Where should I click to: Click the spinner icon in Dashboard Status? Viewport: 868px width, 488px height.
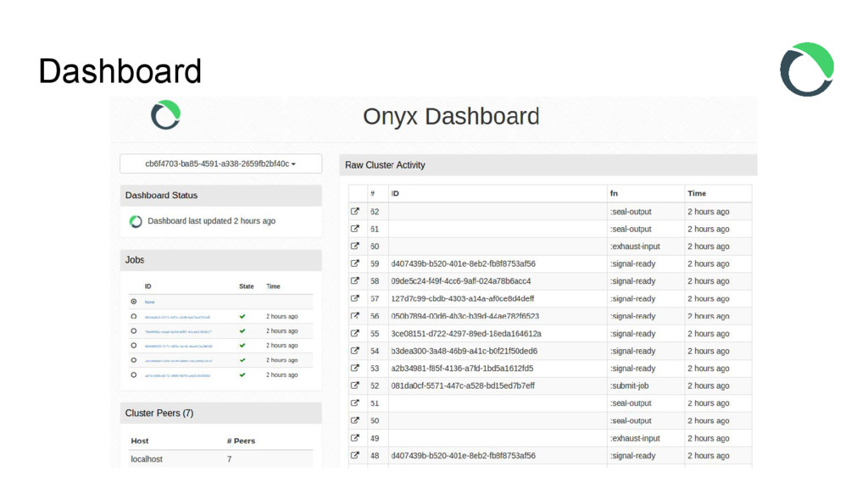point(136,221)
